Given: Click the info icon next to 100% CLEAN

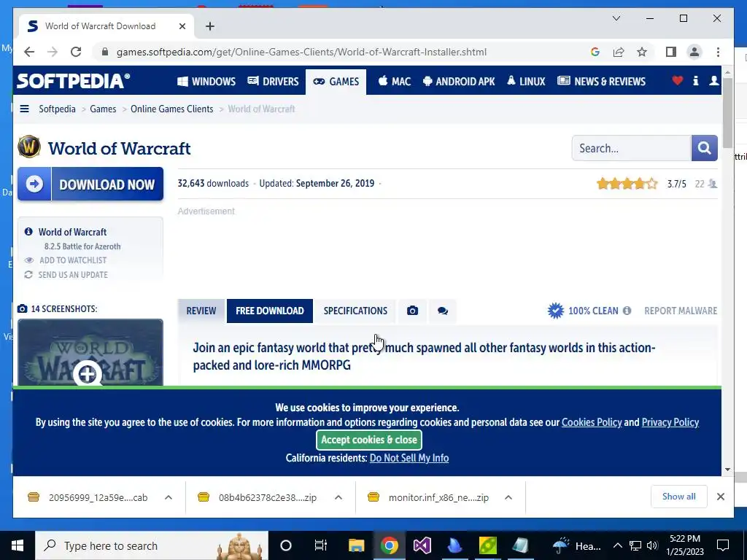Looking at the screenshot, I should 627,311.
